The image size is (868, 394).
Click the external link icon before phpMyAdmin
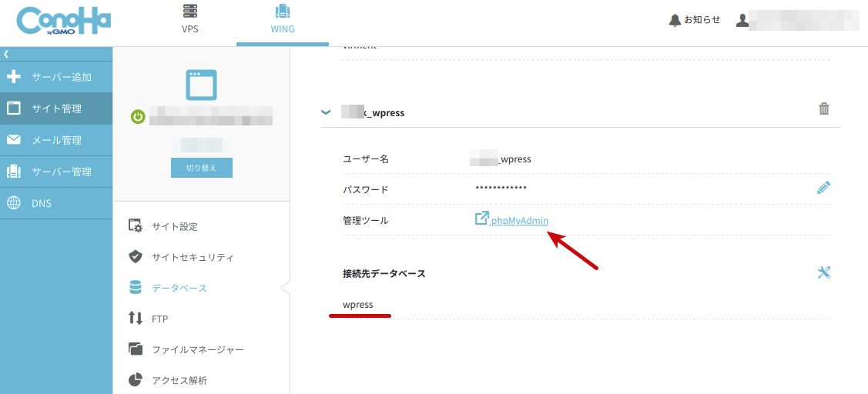coord(482,218)
